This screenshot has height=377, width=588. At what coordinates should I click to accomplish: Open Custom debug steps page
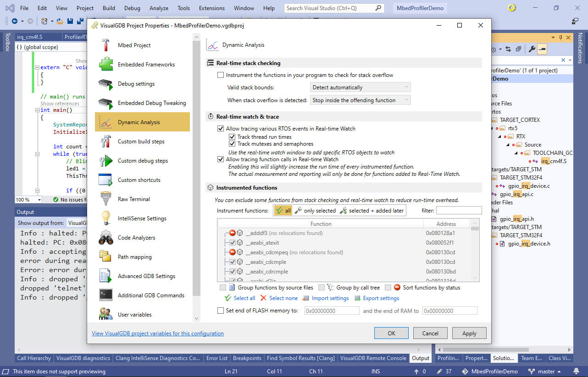pos(142,161)
